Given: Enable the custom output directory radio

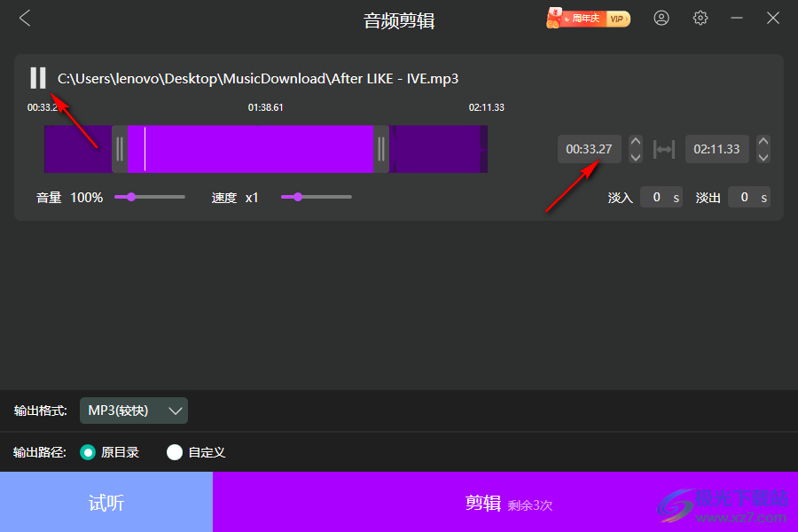Looking at the screenshot, I should coord(174,452).
